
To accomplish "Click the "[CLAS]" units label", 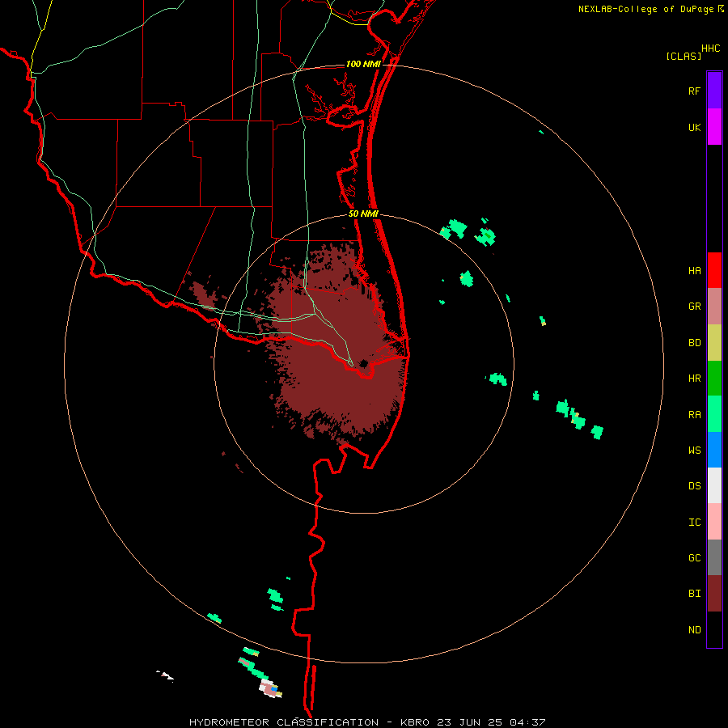I will tap(684, 56).
